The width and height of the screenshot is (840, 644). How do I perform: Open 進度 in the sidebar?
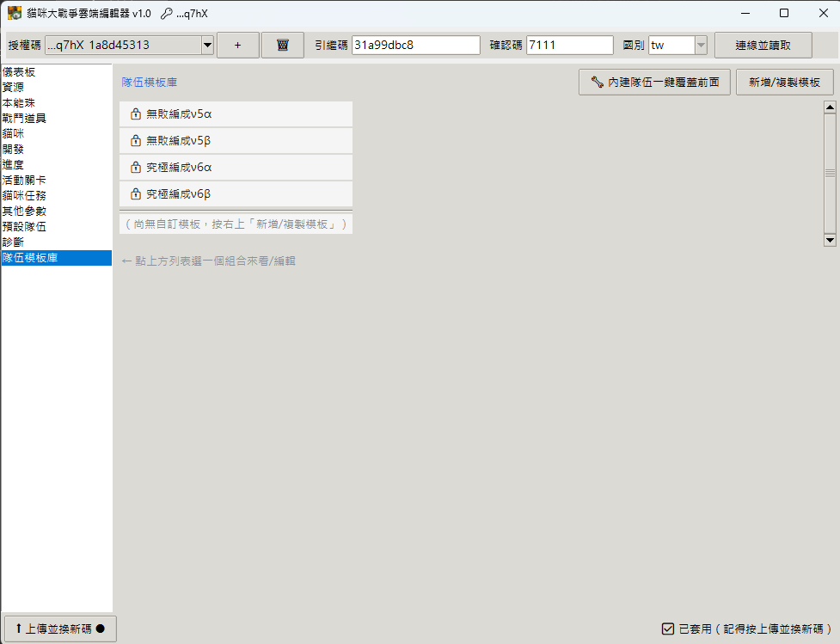pos(56,164)
